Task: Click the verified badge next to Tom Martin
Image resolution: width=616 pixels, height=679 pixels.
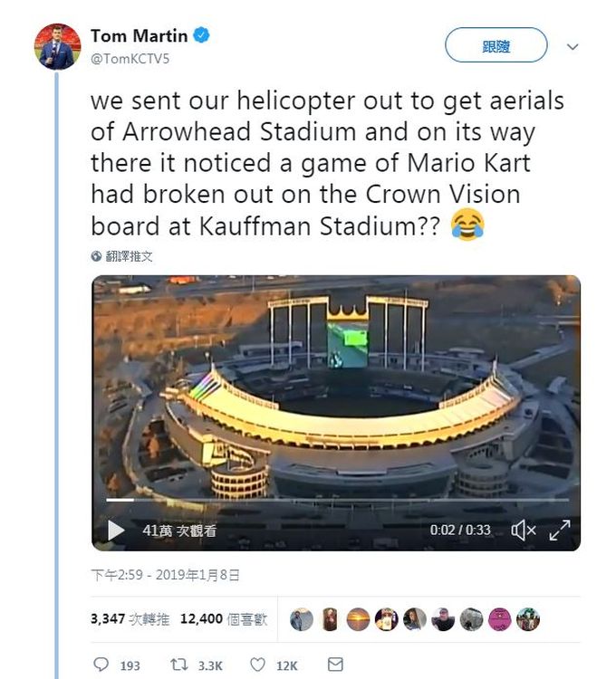Action: [x=201, y=35]
